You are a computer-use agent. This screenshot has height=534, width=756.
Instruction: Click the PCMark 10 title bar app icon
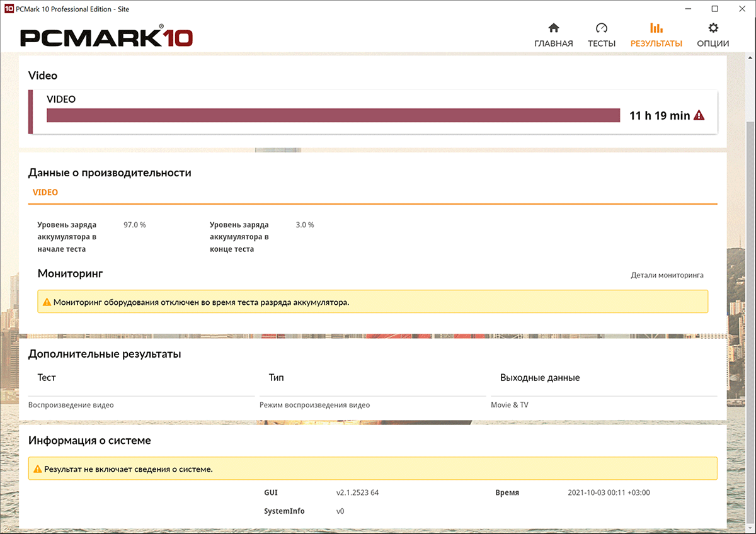[8, 9]
